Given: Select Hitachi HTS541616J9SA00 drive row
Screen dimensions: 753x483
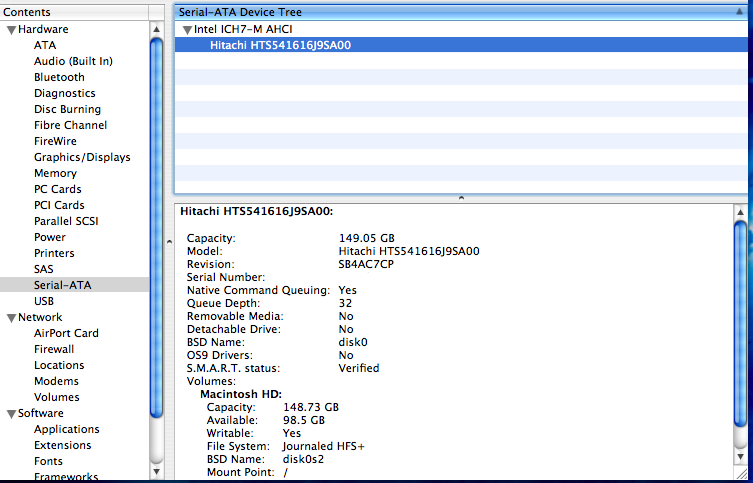Looking at the screenshot, I should [461, 45].
